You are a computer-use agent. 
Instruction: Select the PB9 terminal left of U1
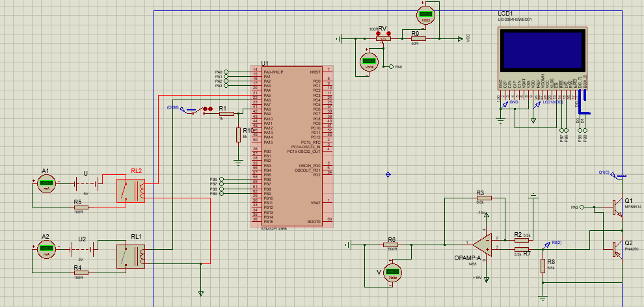(221, 194)
